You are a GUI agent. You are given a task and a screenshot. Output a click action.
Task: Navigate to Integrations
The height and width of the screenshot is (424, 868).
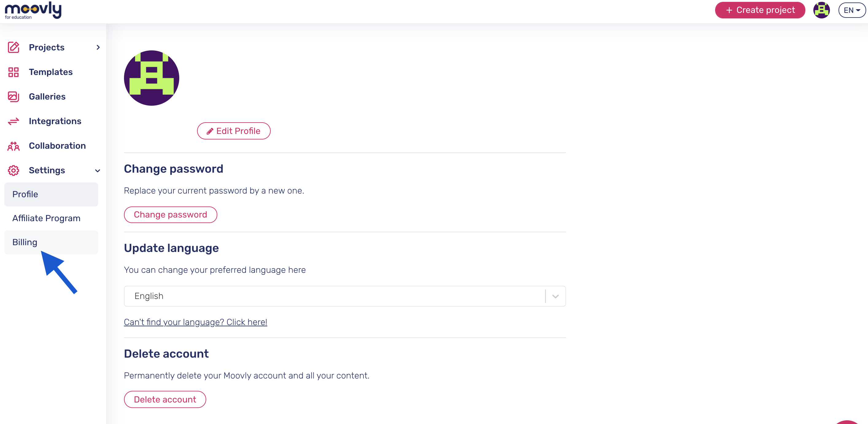click(x=55, y=121)
